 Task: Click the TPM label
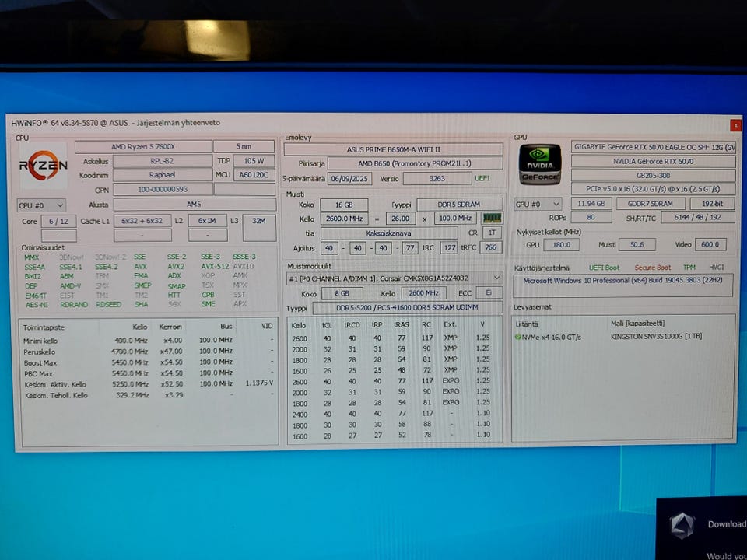[689, 268]
